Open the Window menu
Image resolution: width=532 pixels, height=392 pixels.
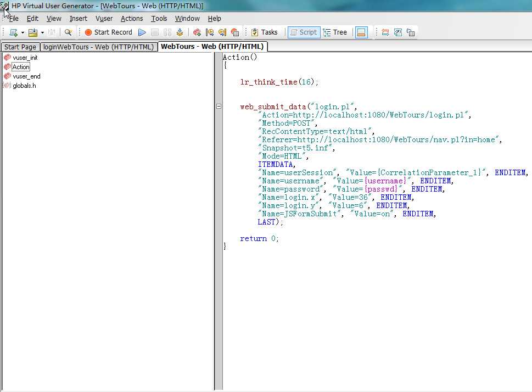tap(187, 18)
